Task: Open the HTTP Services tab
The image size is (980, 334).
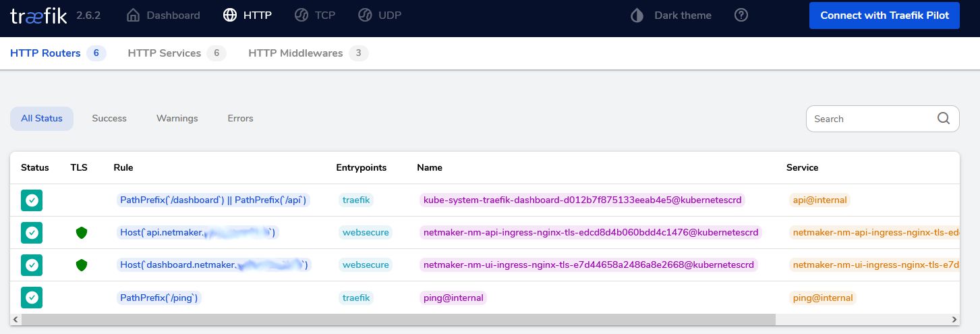Action: (177, 53)
